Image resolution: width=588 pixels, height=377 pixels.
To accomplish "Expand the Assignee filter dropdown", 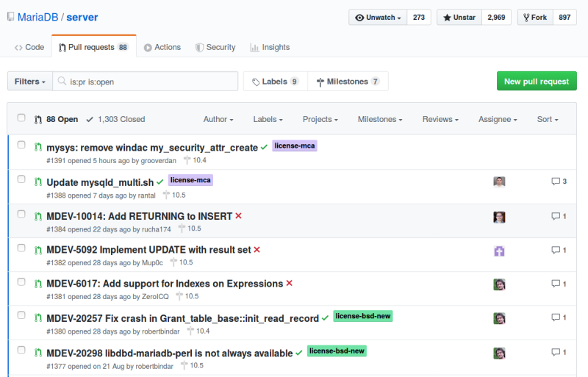I will click(x=498, y=119).
